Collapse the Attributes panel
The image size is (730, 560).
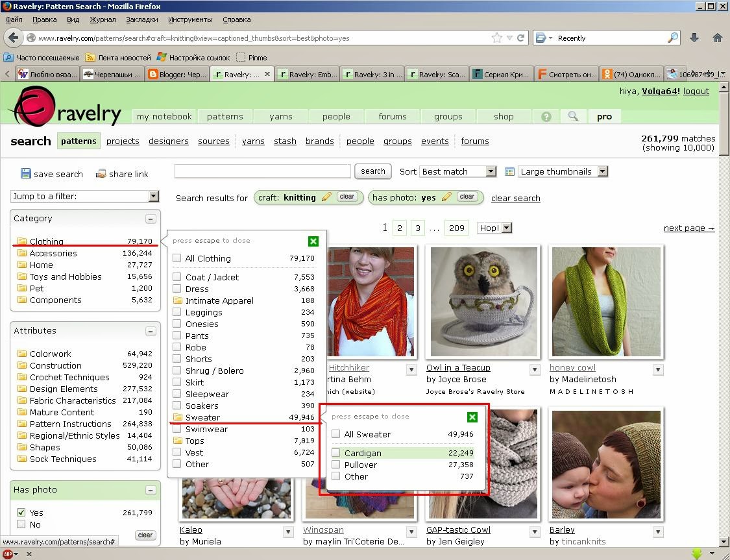(x=151, y=331)
